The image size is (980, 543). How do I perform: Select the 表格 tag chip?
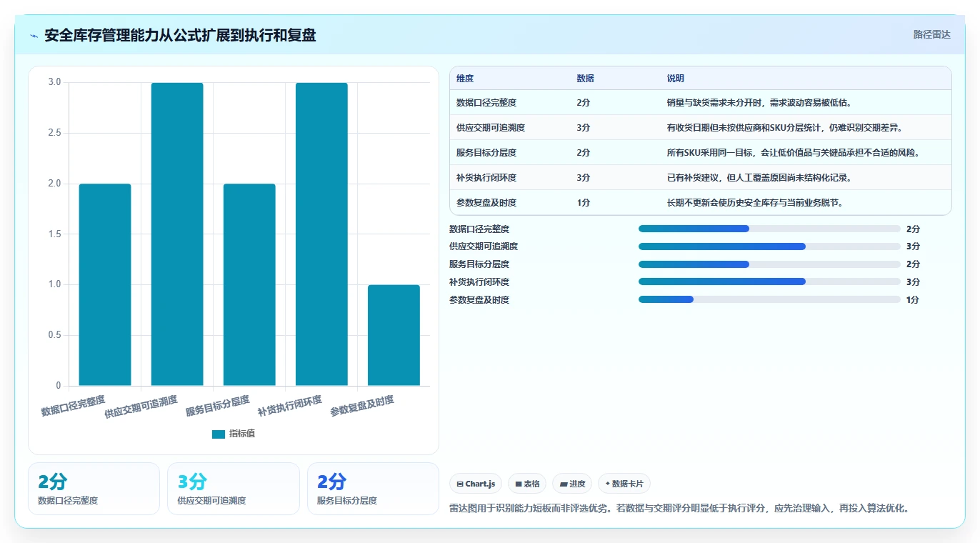pos(527,484)
